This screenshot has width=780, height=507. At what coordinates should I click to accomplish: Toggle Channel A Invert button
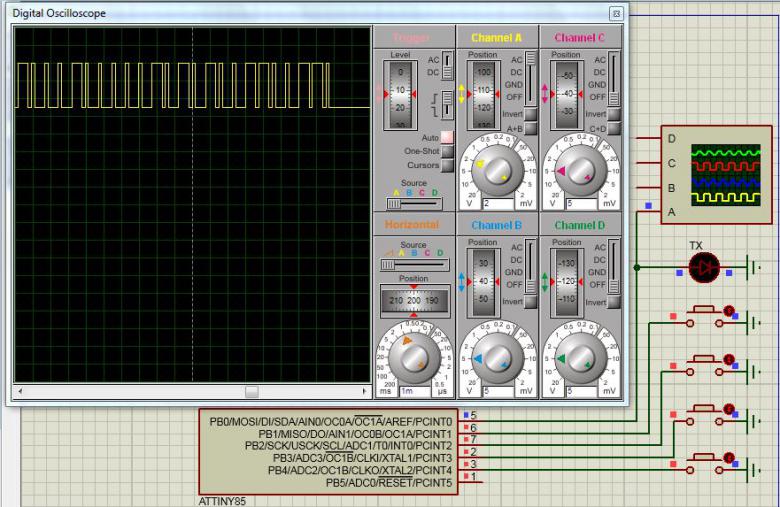(x=531, y=114)
